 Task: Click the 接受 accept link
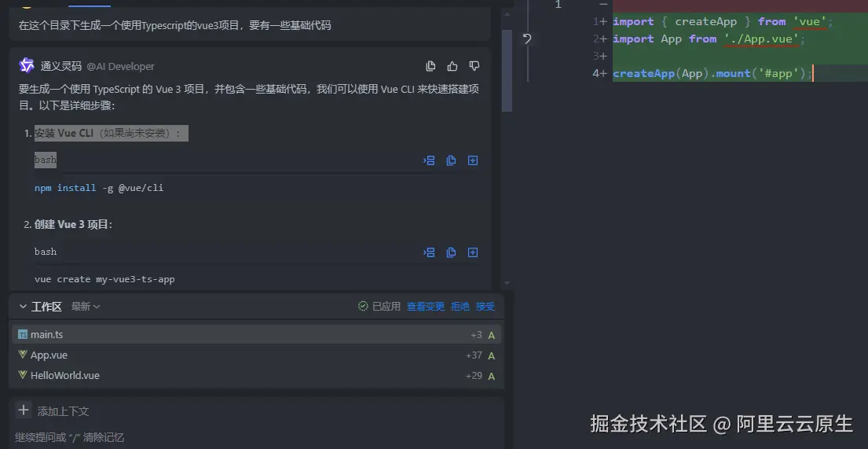pyautogui.click(x=485, y=306)
